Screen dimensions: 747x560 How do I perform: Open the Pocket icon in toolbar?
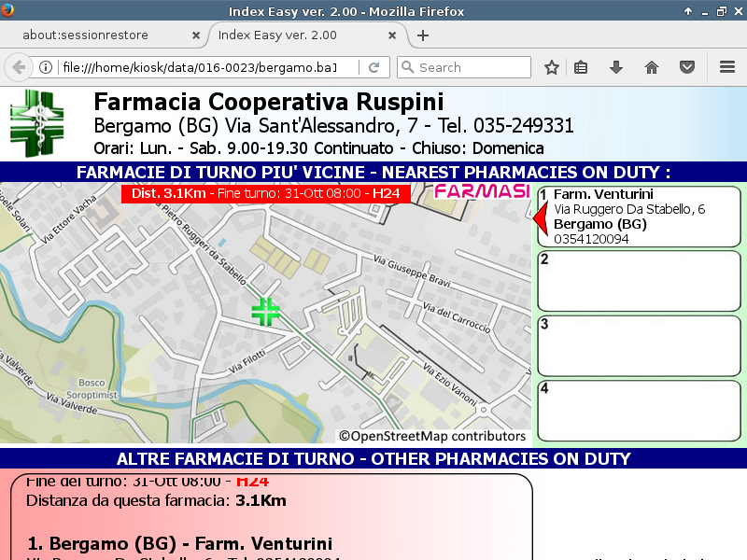click(686, 67)
